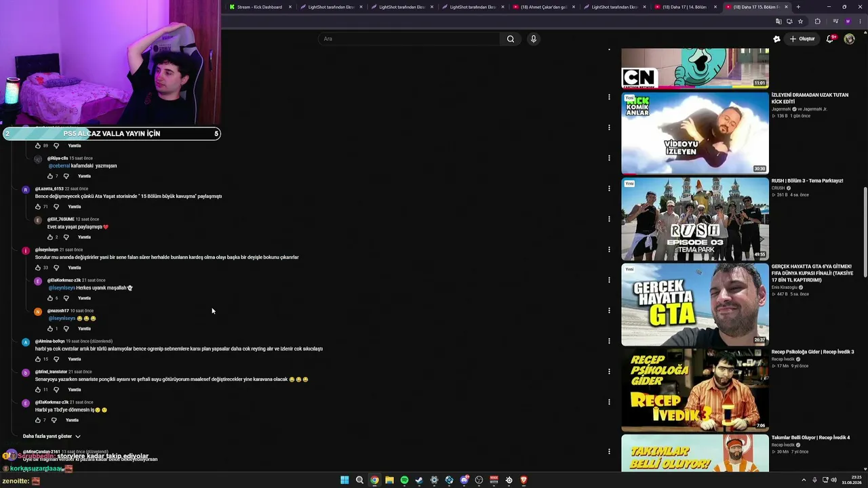Like the @iseyniseyn comment with 33 likes
The height and width of the screenshot is (488, 868).
(38, 268)
